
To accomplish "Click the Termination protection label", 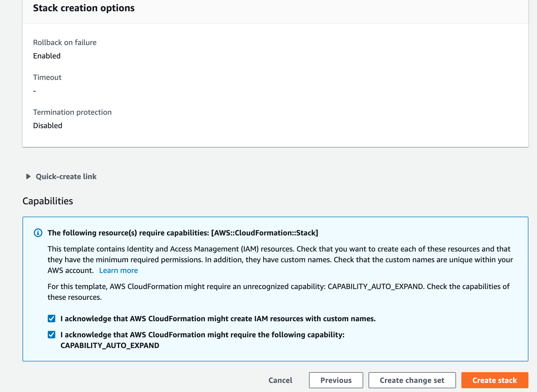I will pos(72,112).
